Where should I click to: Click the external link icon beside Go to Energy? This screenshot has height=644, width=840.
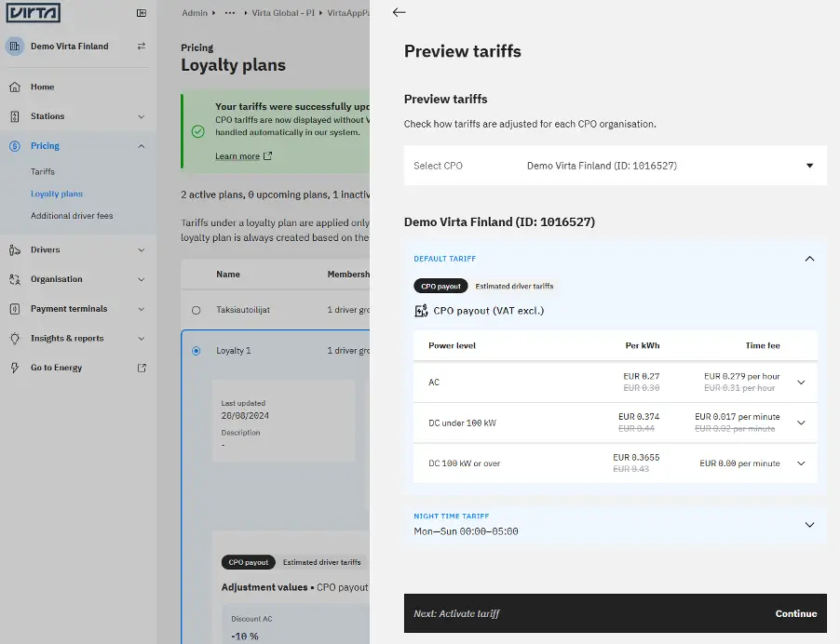(x=142, y=368)
